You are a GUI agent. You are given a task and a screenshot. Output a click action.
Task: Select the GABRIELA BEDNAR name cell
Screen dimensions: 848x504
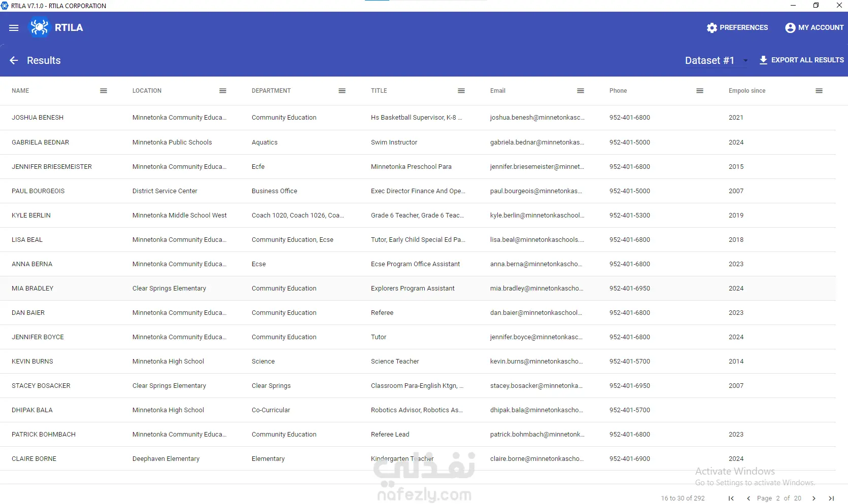41,142
